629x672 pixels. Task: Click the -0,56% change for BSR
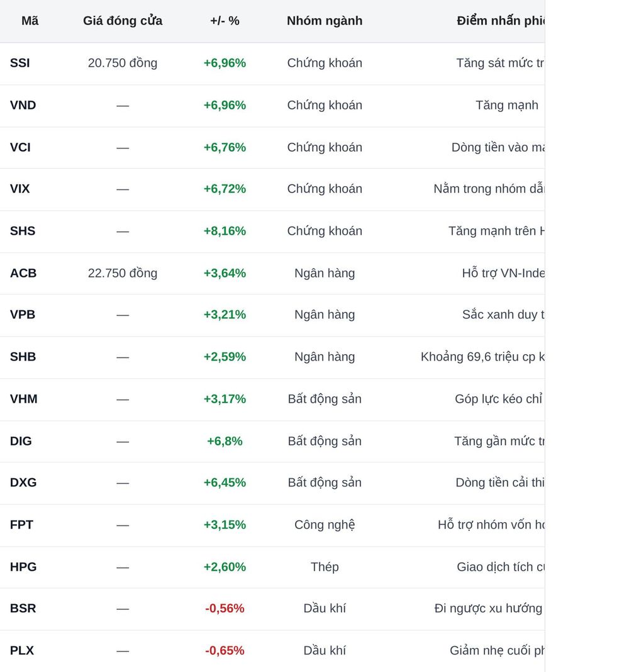point(225,608)
